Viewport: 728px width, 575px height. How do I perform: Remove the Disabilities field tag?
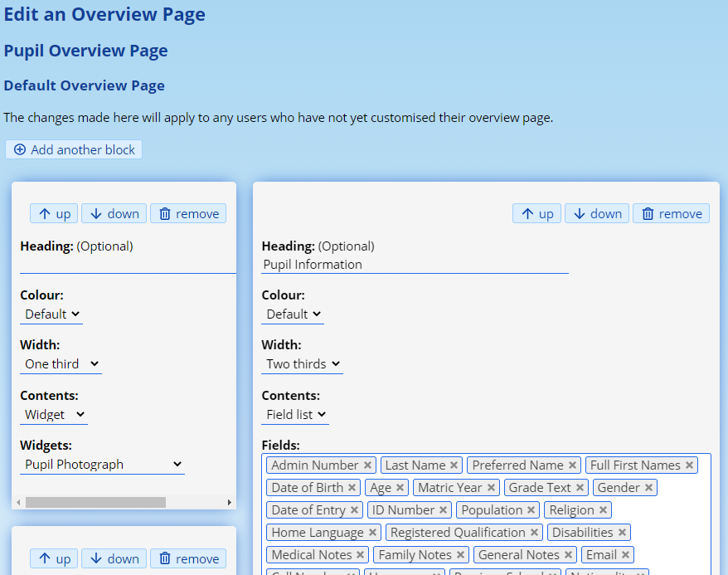(x=622, y=533)
